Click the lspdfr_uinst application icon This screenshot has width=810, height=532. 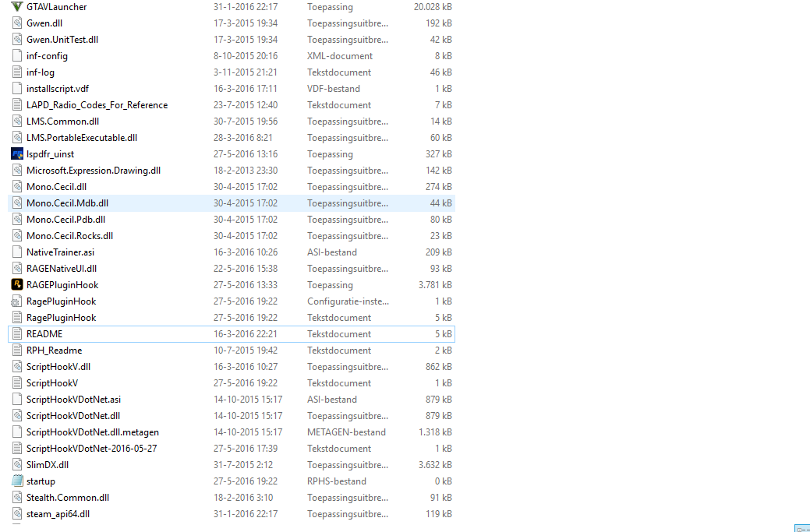pos(17,153)
